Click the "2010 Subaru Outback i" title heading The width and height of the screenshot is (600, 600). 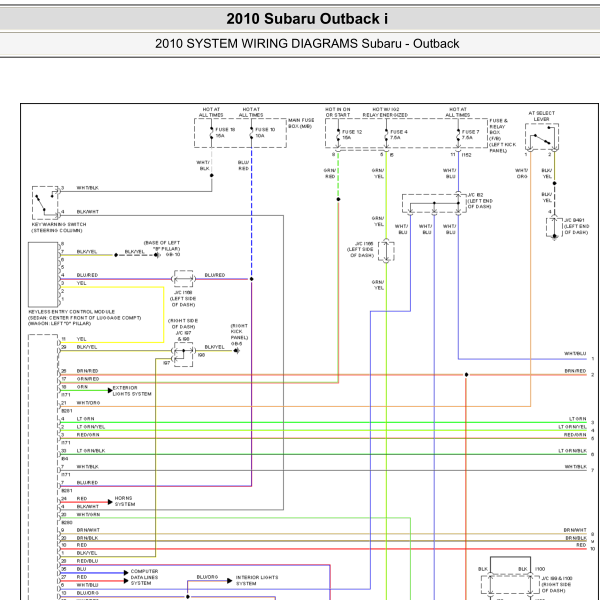[x=307, y=19]
